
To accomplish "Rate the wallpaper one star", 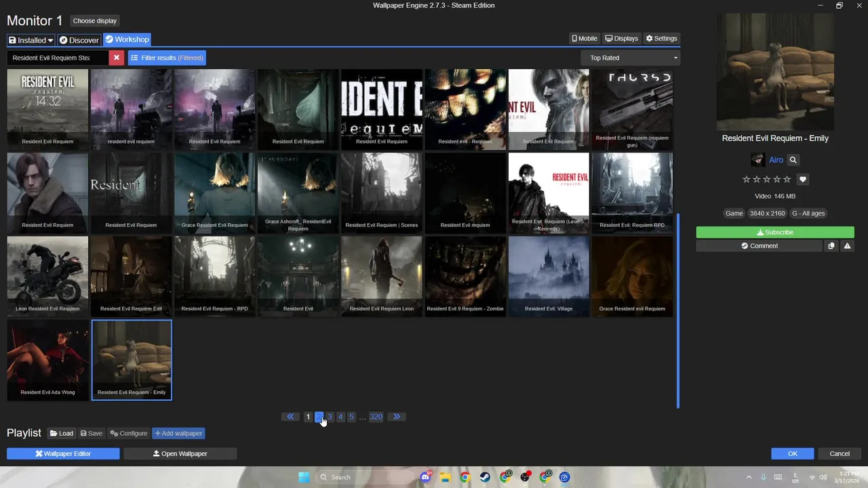I will pos(747,180).
